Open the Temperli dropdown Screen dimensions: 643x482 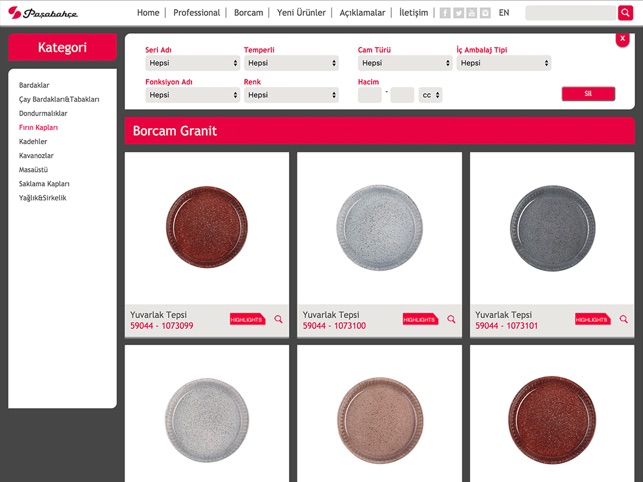tap(291, 63)
